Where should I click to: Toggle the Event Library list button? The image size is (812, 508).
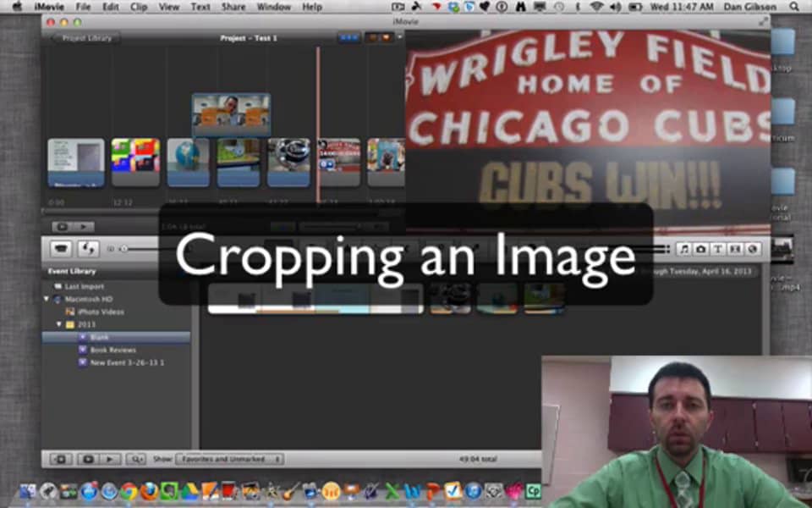pos(61,459)
